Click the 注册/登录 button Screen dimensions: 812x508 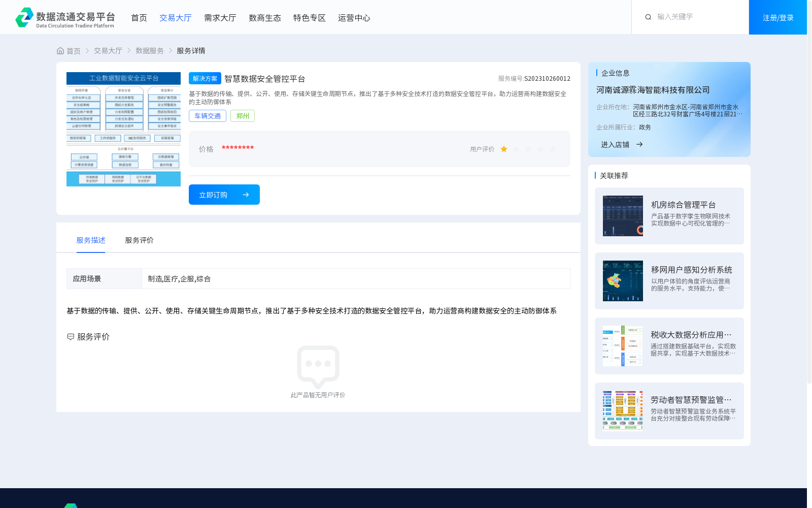point(778,17)
